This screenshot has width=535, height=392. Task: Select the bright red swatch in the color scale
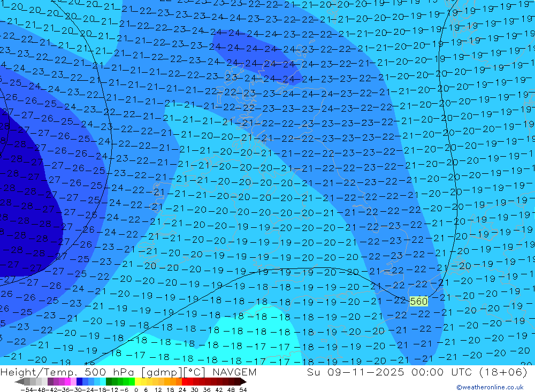coord(185,382)
